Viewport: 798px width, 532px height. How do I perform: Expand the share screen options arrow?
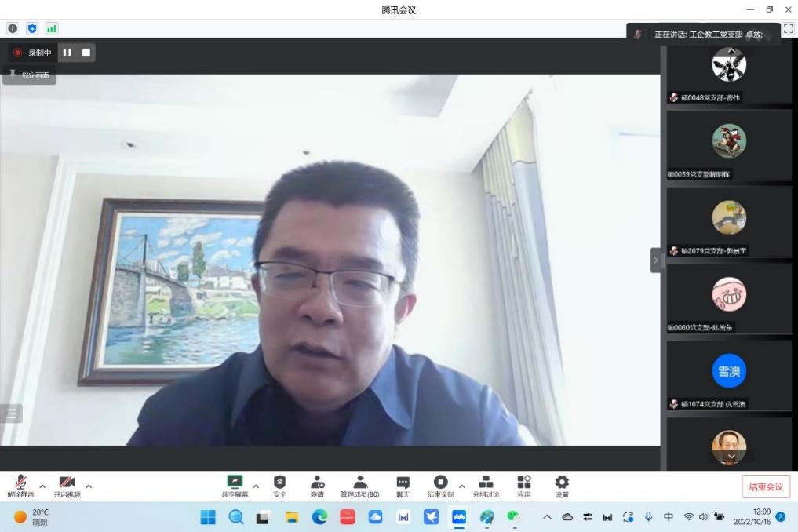point(256,486)
